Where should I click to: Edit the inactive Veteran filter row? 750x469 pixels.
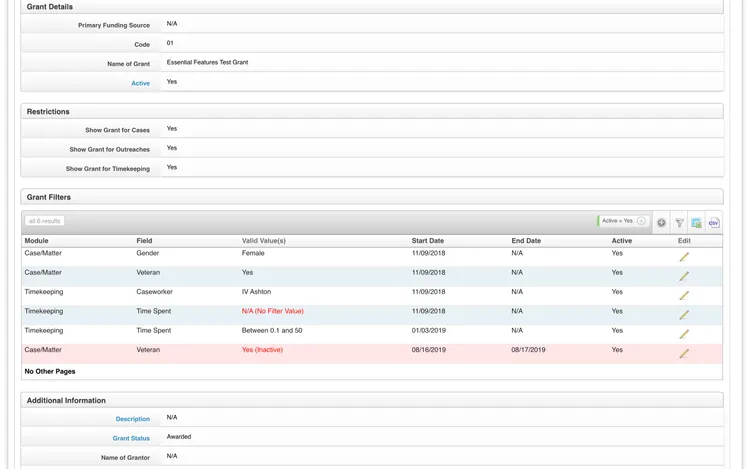(684, 354)
